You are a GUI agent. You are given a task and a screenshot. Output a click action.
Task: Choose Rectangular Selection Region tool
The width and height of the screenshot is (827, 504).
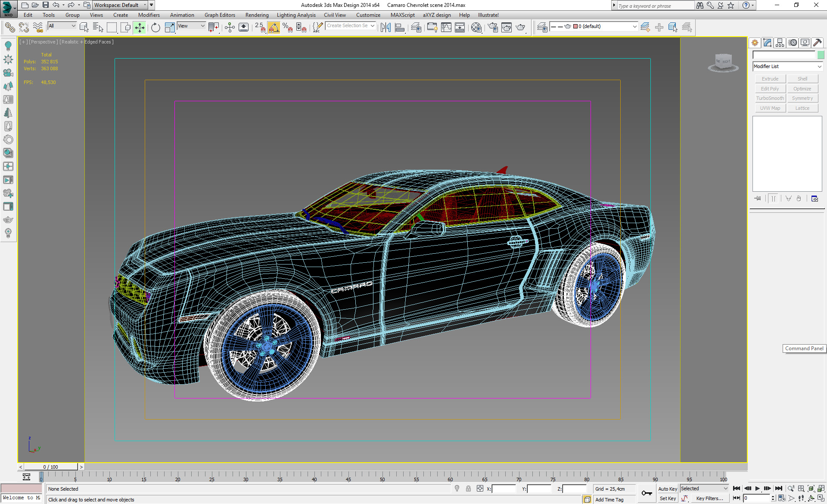tap(112, 28)
